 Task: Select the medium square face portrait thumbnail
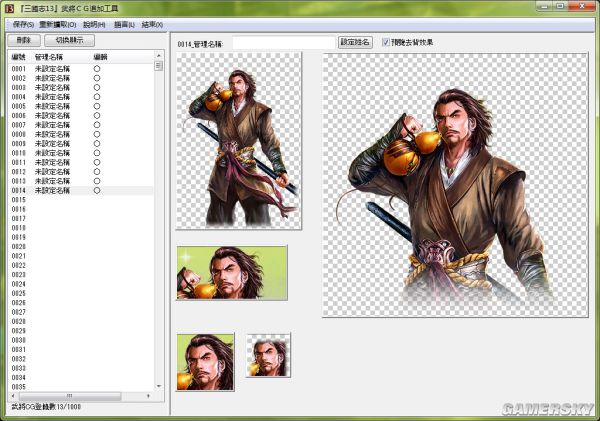205,361
